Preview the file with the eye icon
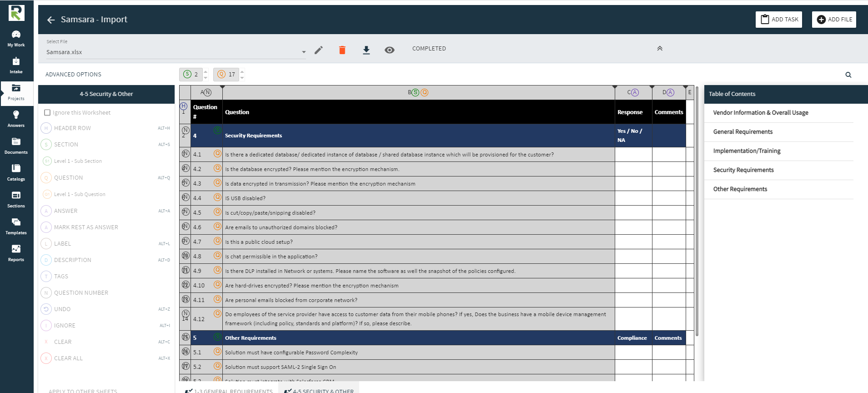Screen dimensions: 868x393 pos(389,50)
